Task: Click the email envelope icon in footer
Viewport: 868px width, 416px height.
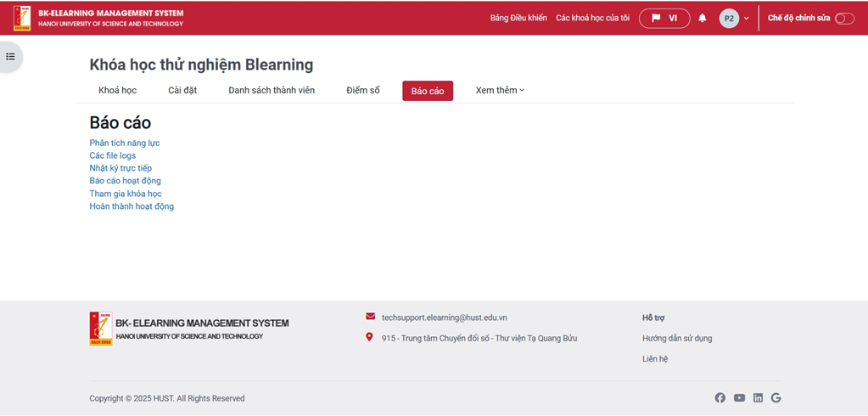Action: pyautogui.click(x=370, y=317)
